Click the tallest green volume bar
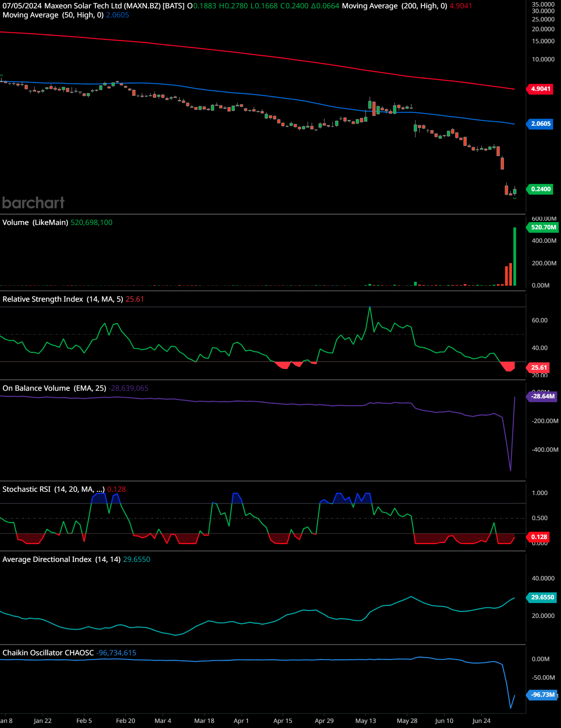The width and height of the screenshot is (561, 728). (514, 257)
